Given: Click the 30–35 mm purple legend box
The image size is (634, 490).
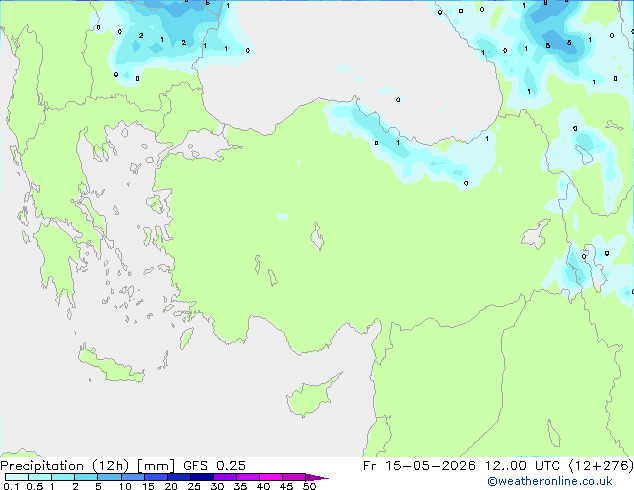Looking at the screenshot, I should tap(224, 477).
